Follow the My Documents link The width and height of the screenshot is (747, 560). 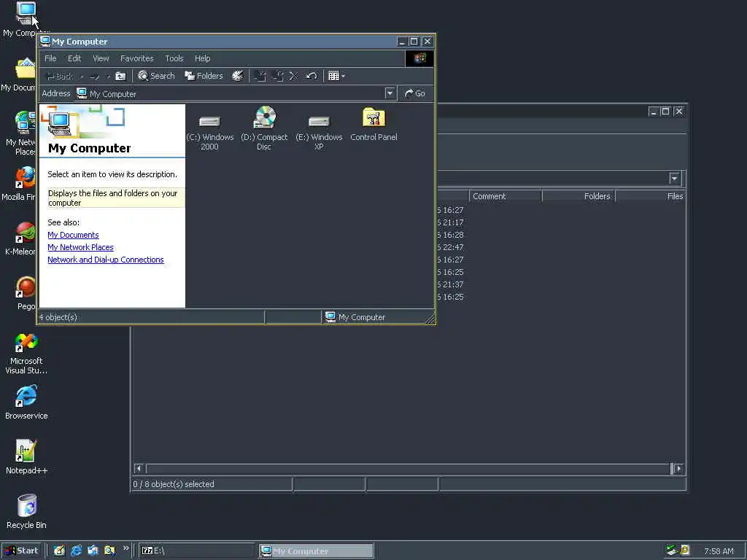(x=74, y=235)
